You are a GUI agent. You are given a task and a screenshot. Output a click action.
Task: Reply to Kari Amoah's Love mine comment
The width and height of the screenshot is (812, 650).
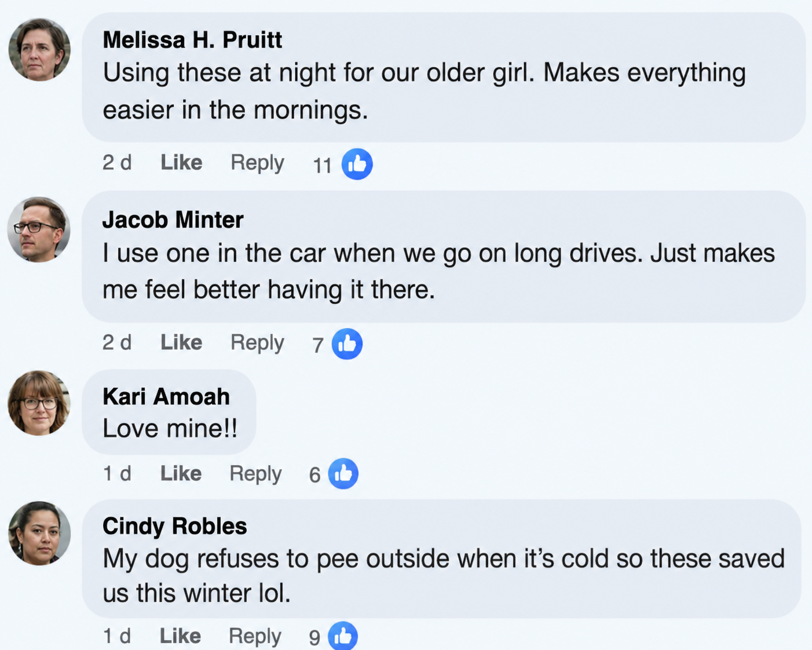pyautogui.click(x=255, y=474)
